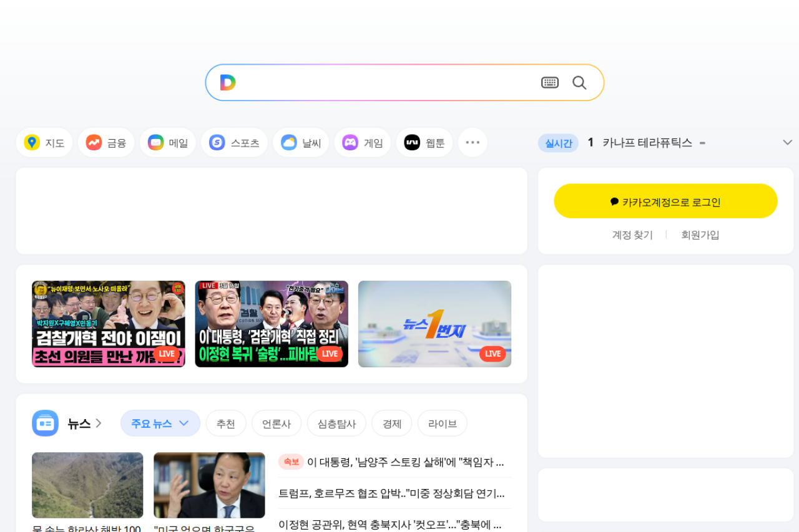Open the 스포츠 sports shortcut
The width and height of the screenshot is (799, 532).
pyautogui.click(x=234, y=143)
